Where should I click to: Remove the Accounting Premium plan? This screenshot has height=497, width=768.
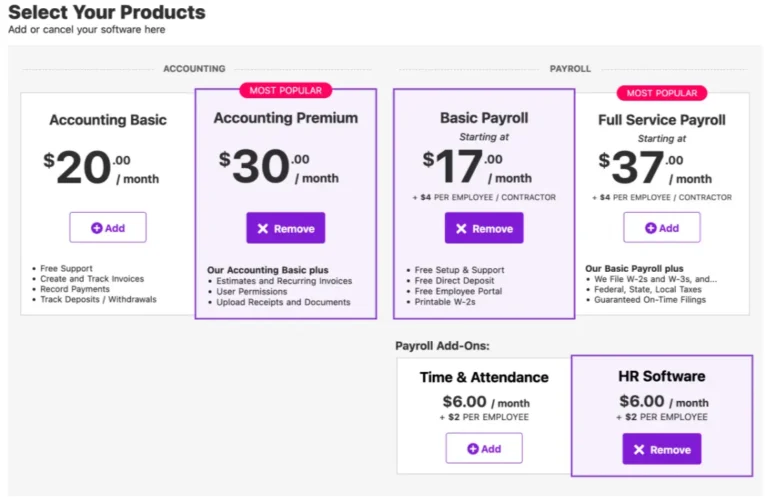point(286,229)
